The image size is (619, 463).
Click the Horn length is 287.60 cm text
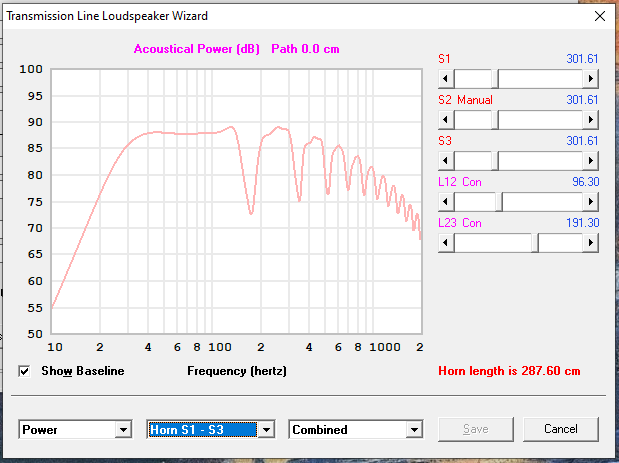[509, 371]
